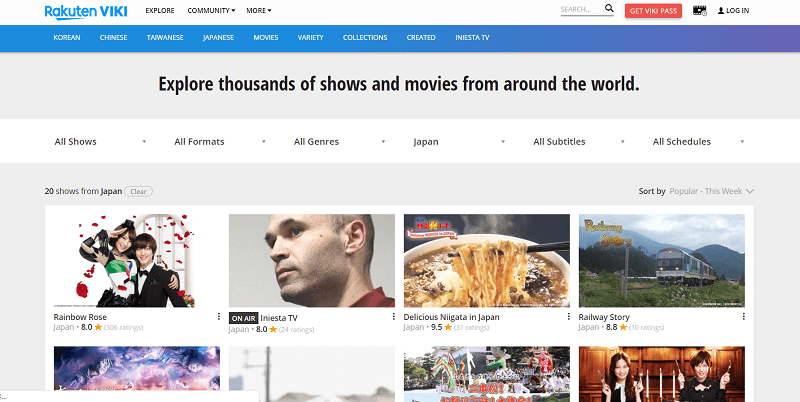Click the Railway Story title link

pos(604,317)
